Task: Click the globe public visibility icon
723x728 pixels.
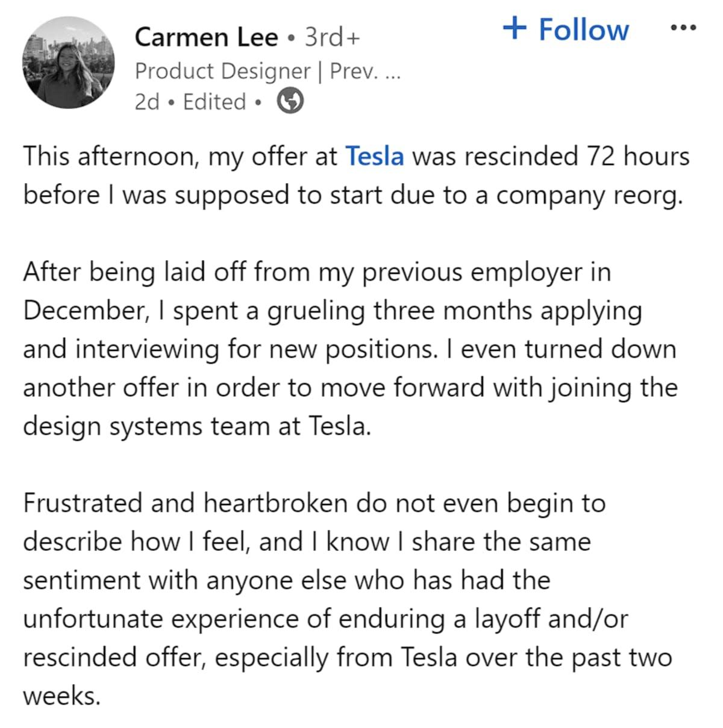Action: pyautogui.click(x=290, y=101)
